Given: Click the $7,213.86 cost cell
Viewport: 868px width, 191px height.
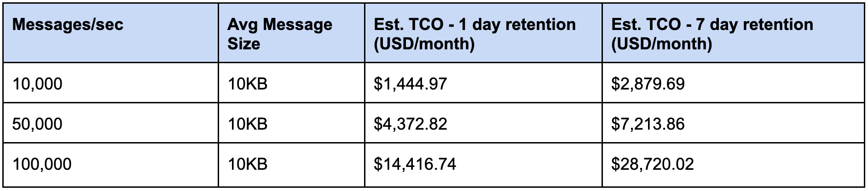Looking at the screenshot, I should pos(648,124).
